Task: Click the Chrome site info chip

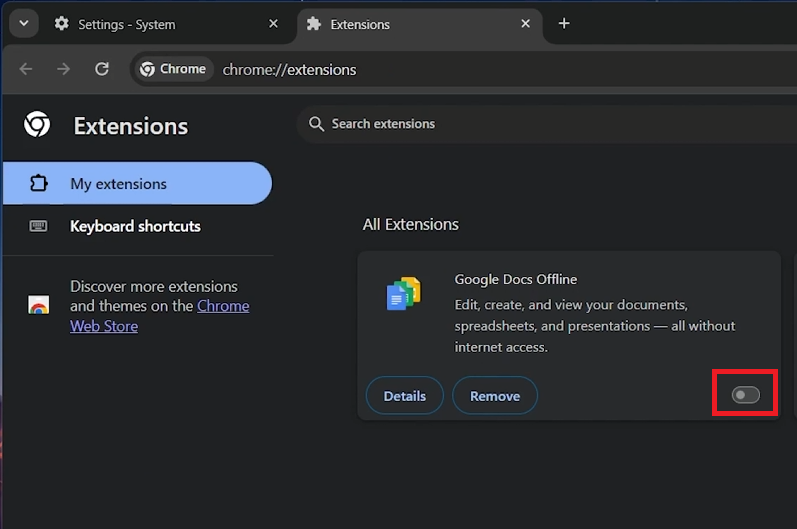Action: tap(173, 69)
